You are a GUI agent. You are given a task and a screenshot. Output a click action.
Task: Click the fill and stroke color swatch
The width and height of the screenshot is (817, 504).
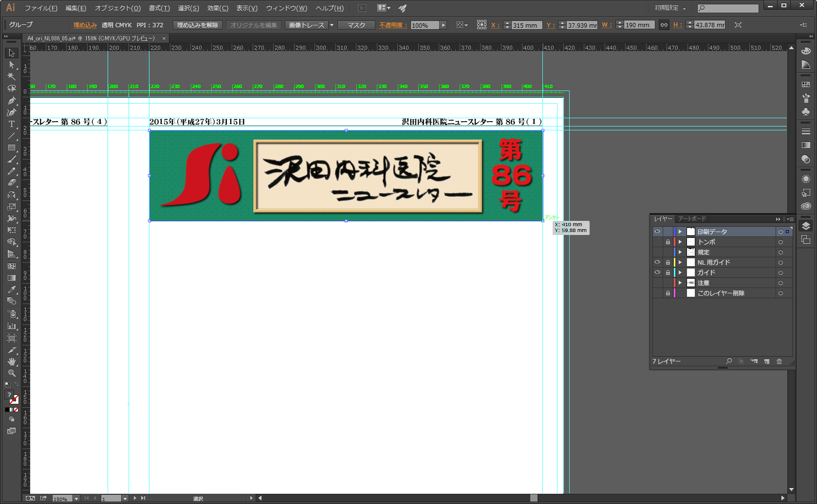coord(12,397)
